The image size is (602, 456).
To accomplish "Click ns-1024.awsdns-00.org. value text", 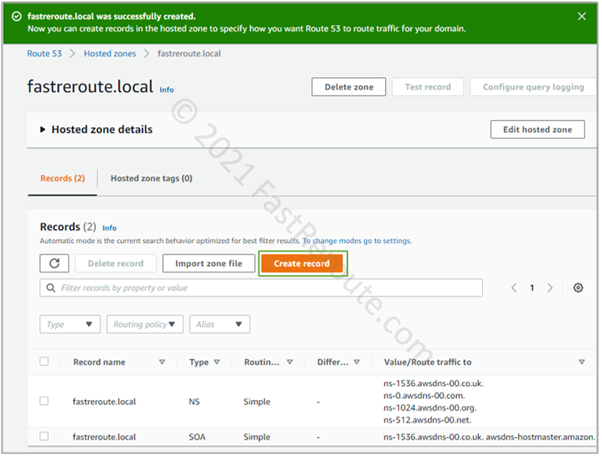I will pyautogui.click(x=430, y=408).
